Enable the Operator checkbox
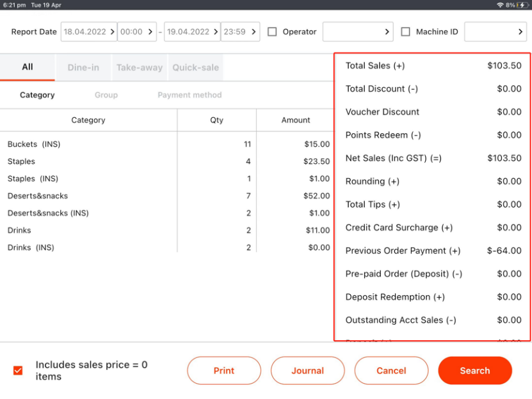Viewport: 532px width, 399px height. tap(272, 31)
